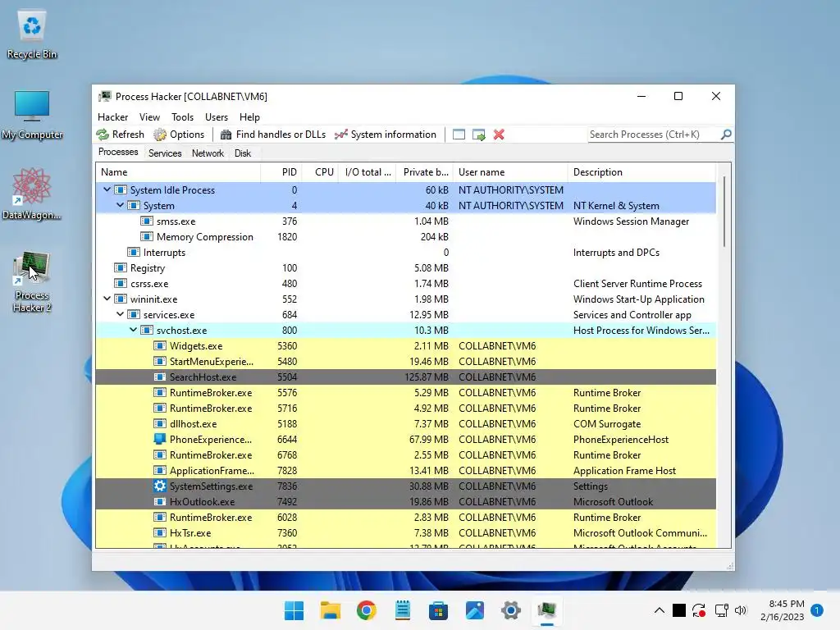
Task: Open Recycle Bin desktop icon
Action: pyautogui.click(x=32, y=34)
